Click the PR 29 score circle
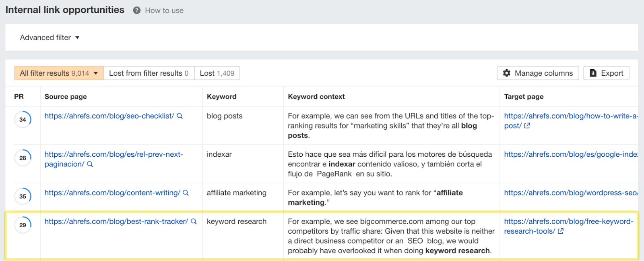 (23, 225)
